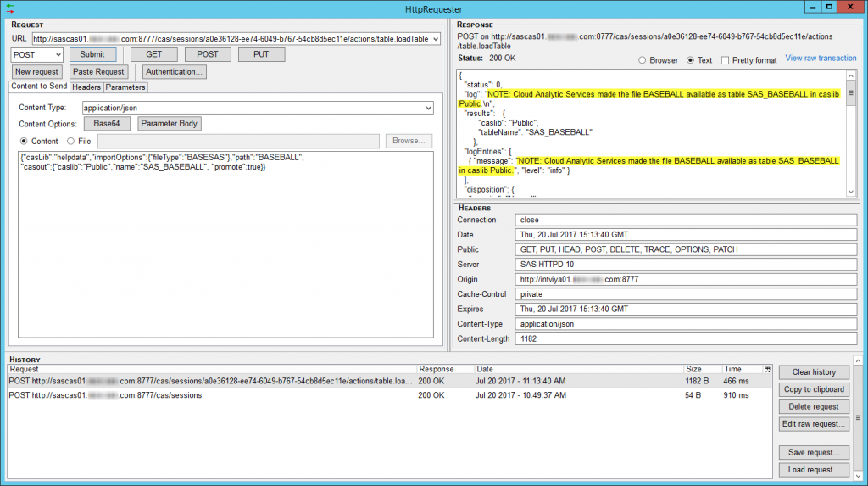Select the Browser response view option

coord(643,60)
